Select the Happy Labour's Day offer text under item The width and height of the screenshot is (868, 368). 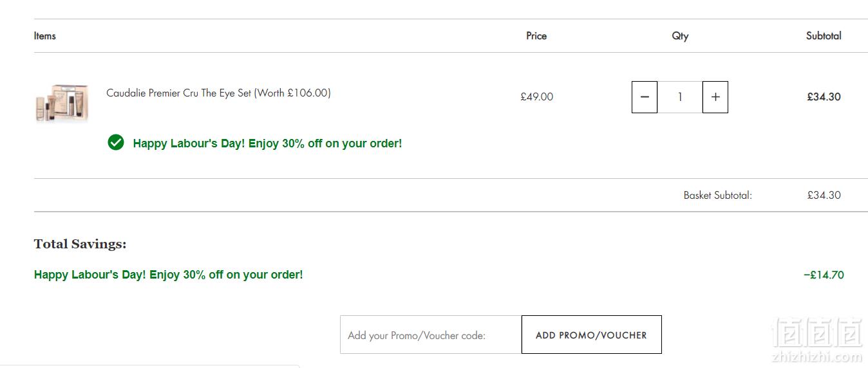click(267, 143)
